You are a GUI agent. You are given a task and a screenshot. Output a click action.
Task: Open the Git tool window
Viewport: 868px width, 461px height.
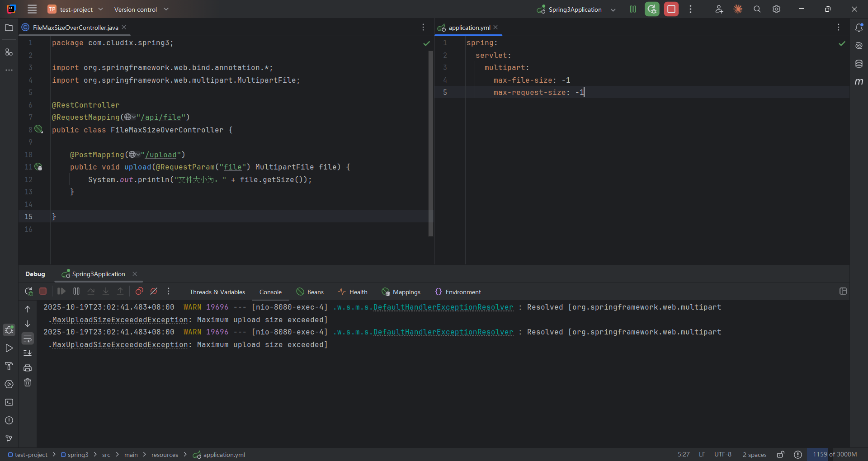(9, 438)
